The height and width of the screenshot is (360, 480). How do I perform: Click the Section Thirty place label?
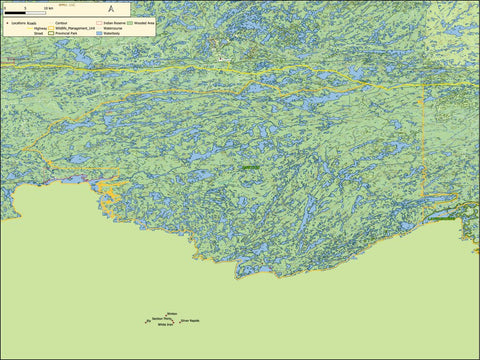162,319
